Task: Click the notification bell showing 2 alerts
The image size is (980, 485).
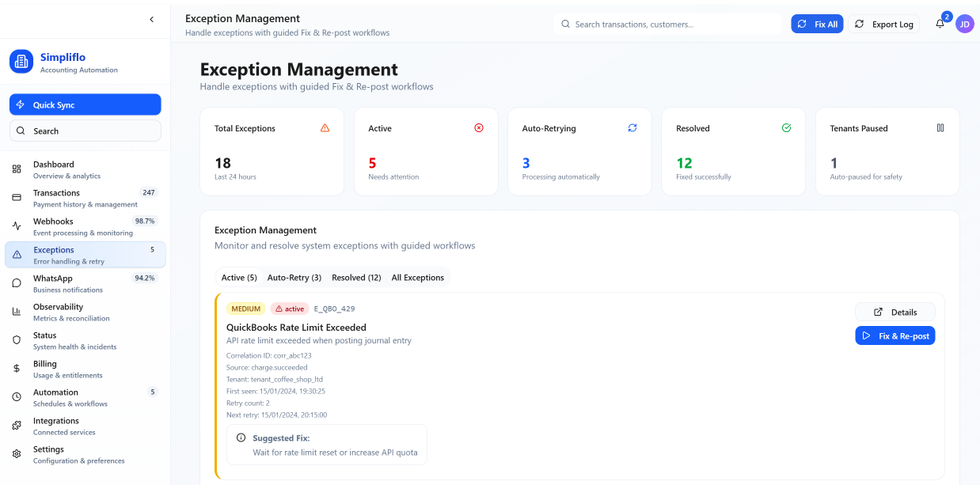Action: (x=939, y=24)
